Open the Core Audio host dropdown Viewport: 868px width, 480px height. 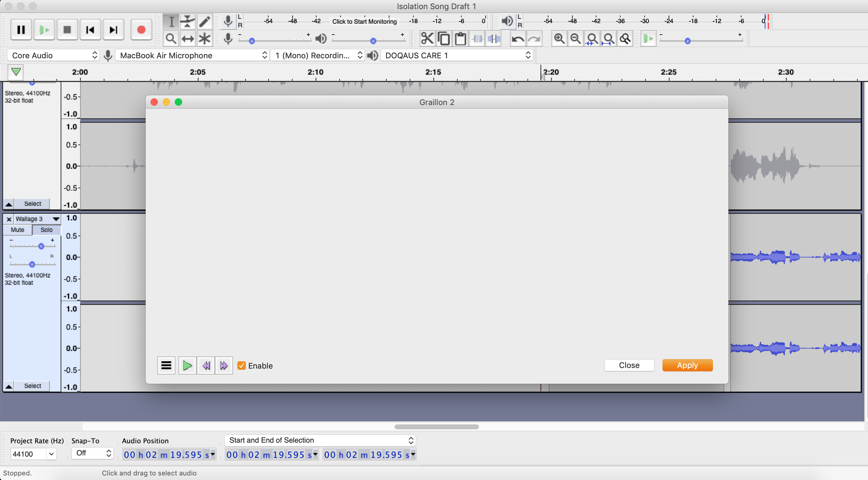click(53, 55)
